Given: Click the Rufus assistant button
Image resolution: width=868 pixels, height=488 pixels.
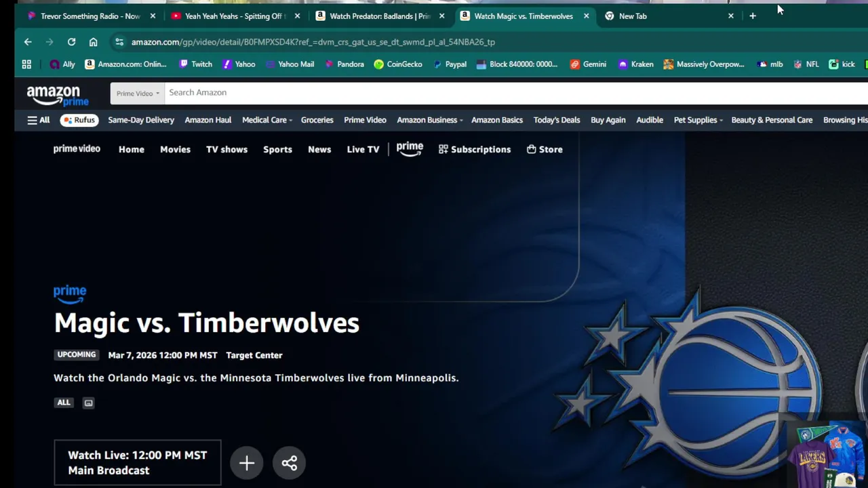Looking at the screenshot, I should pos(79,120).
